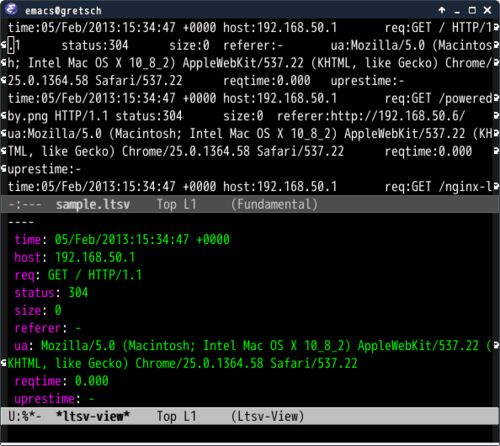The image size is (500, 446).
Task: Click the 'time' key in the ltsv view
Action: tap(28, 240)
